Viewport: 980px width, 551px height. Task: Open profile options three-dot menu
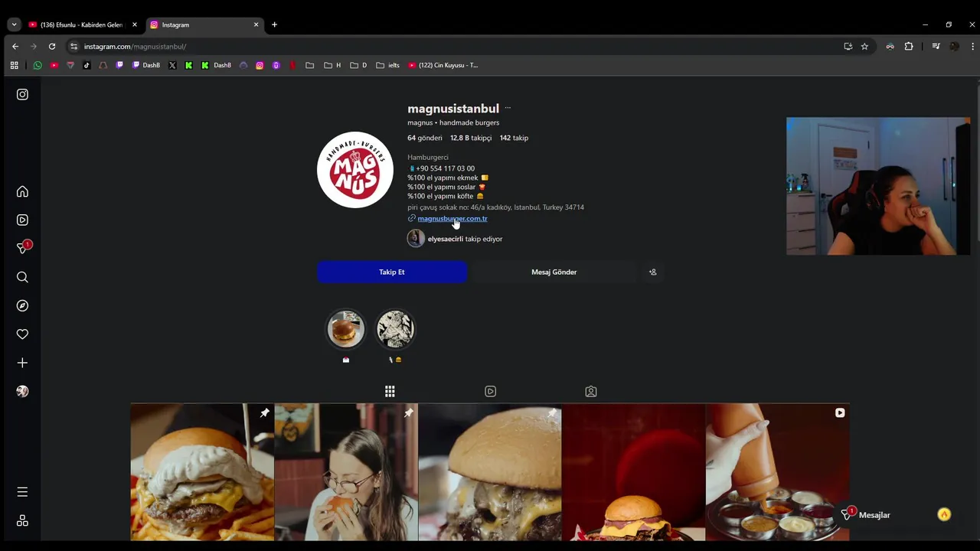point(508,108)
